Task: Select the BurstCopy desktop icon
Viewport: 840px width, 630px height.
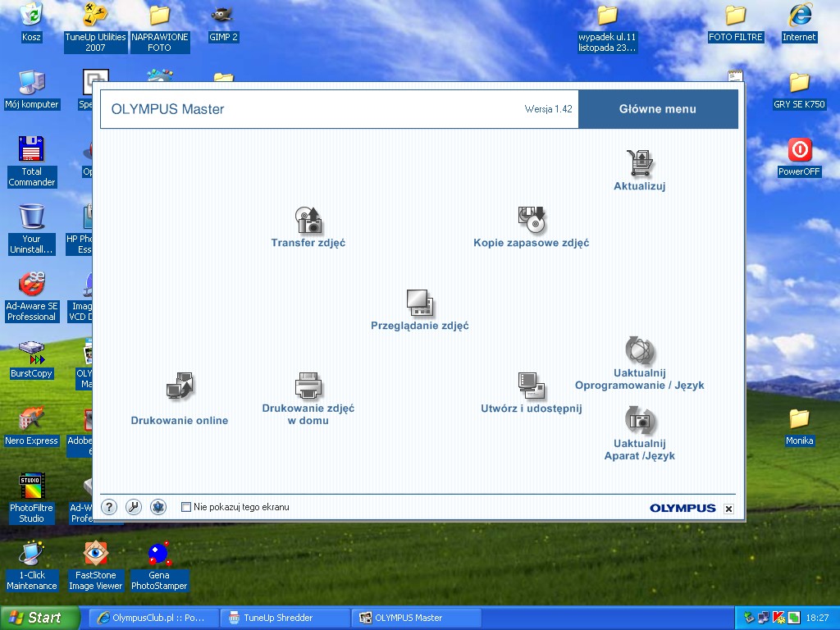Action: coord(32,358)
